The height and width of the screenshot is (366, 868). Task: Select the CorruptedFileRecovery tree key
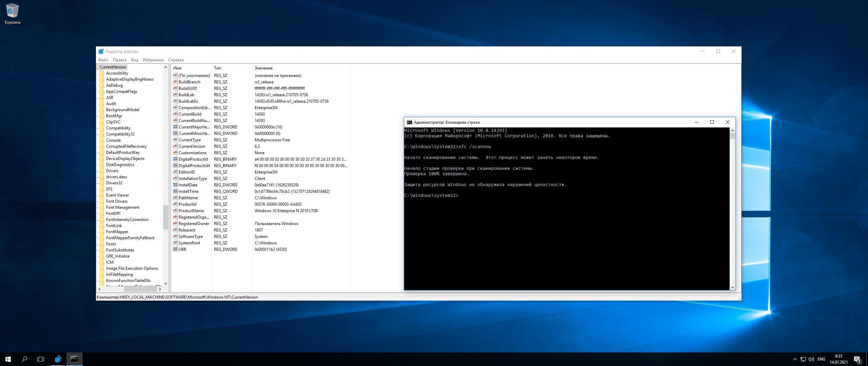126,146
